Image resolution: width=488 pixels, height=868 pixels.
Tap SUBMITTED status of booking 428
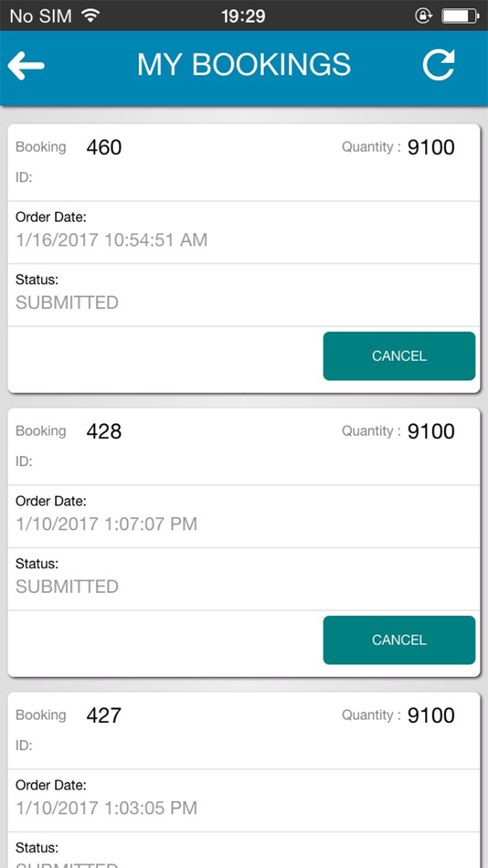pyautogui.click(x=67, y=587)
